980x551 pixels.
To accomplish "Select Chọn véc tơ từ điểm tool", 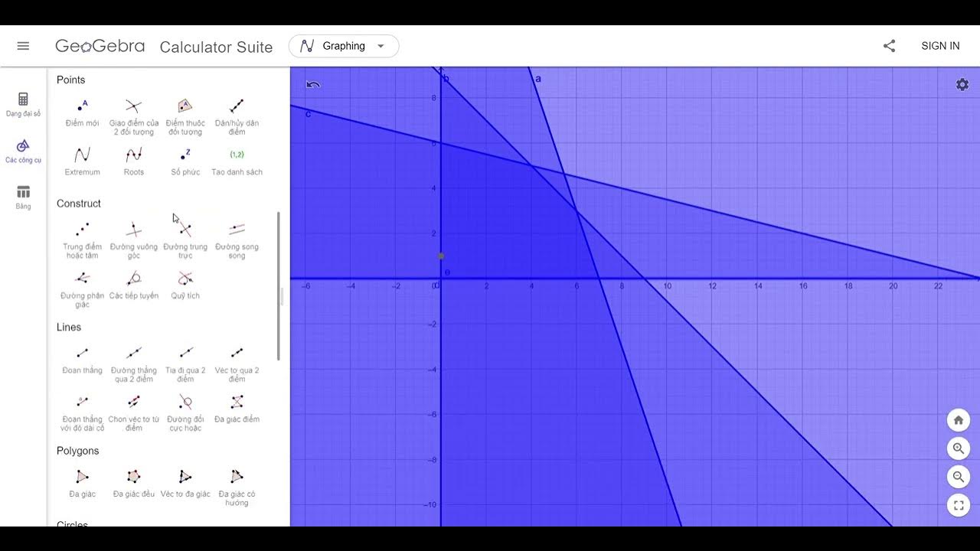I will tap(134, 412).
